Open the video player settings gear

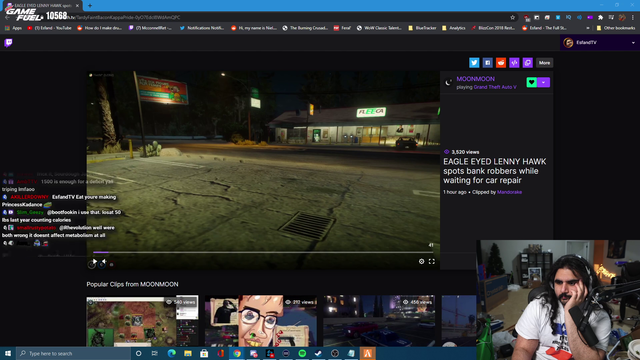coord(422,261)
